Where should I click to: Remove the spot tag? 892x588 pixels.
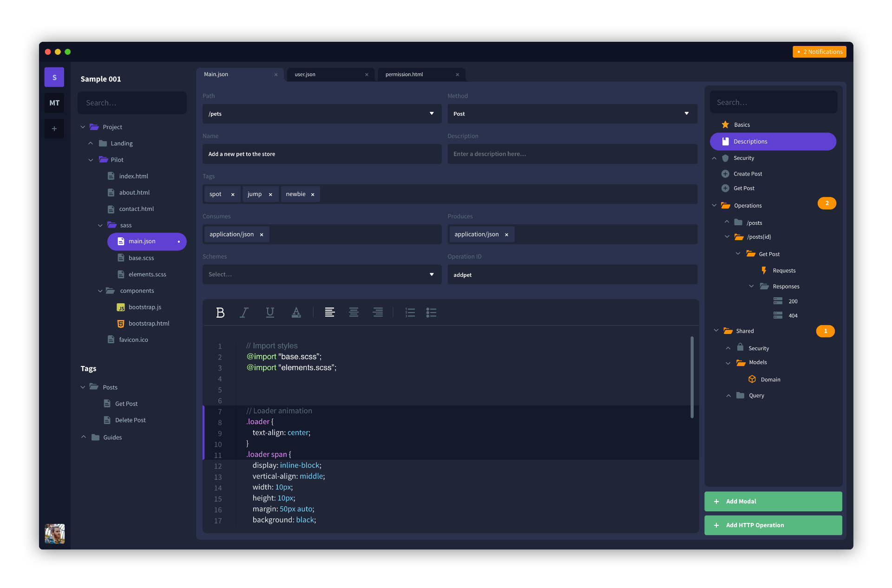pyautogui.click(x=233, y=195)
